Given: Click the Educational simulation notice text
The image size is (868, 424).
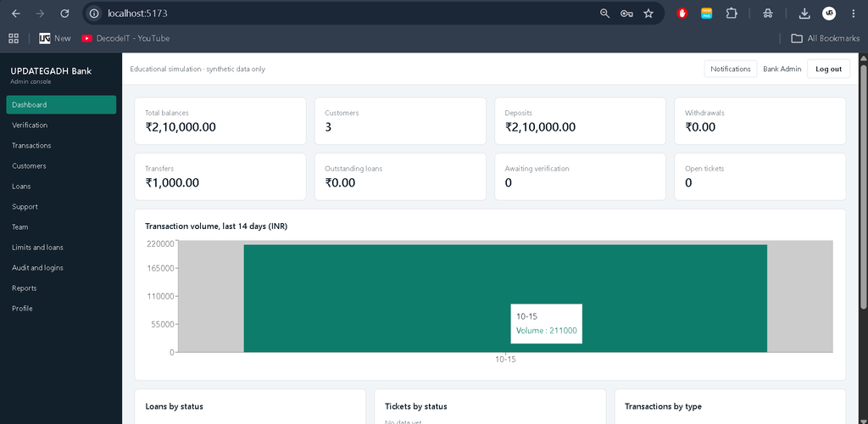Looking at the screenshot, I should pos(197,70).
